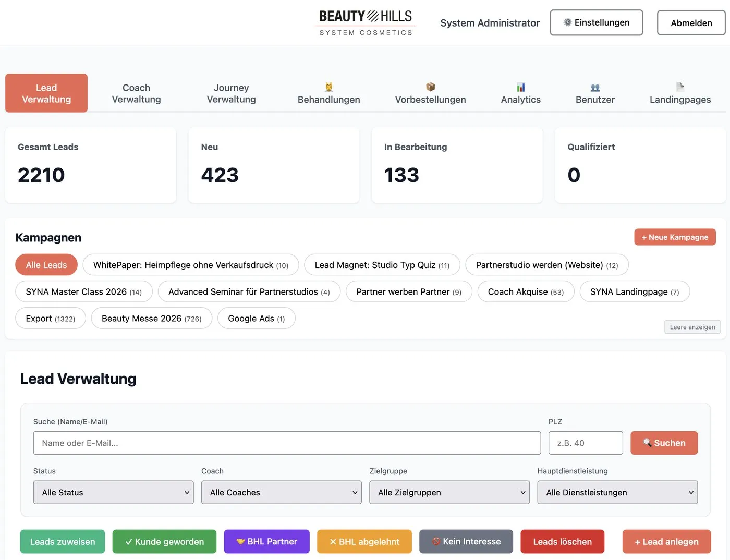This screenshot has width=730, height=560.
Task: Choose Advanced Seminar für Partnerstudios campaign
Action: pos(249,291)
